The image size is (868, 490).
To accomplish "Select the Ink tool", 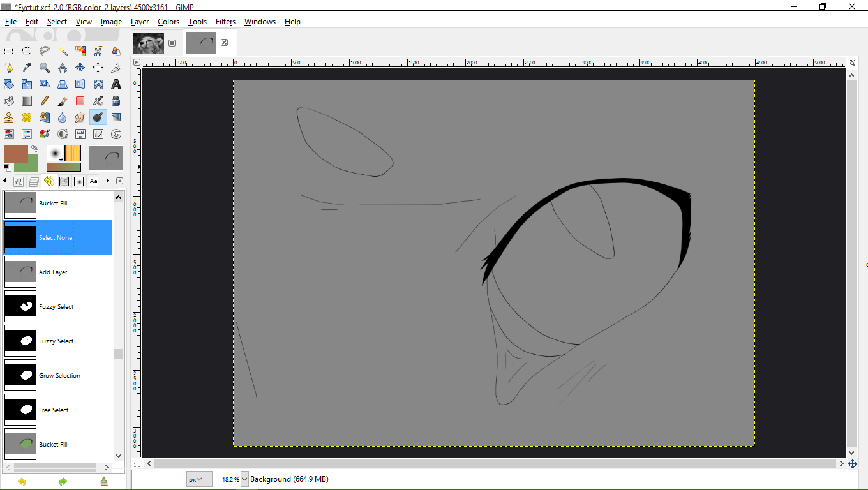I will [116, 101].
